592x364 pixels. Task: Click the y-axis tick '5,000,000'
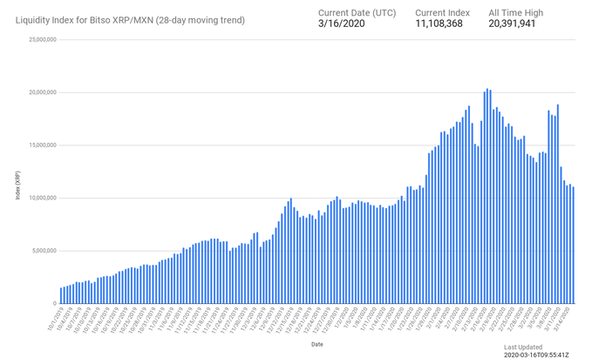pyautogui.click(x=44, y=251)
